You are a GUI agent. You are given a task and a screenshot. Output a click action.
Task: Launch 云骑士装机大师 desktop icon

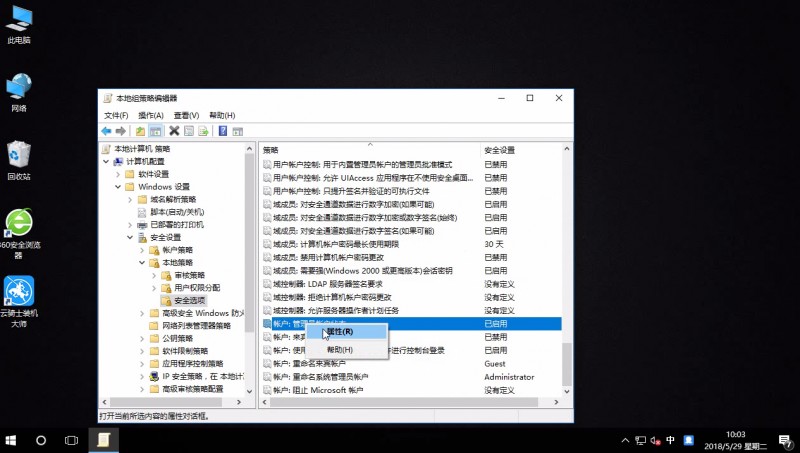coord(19,301)
